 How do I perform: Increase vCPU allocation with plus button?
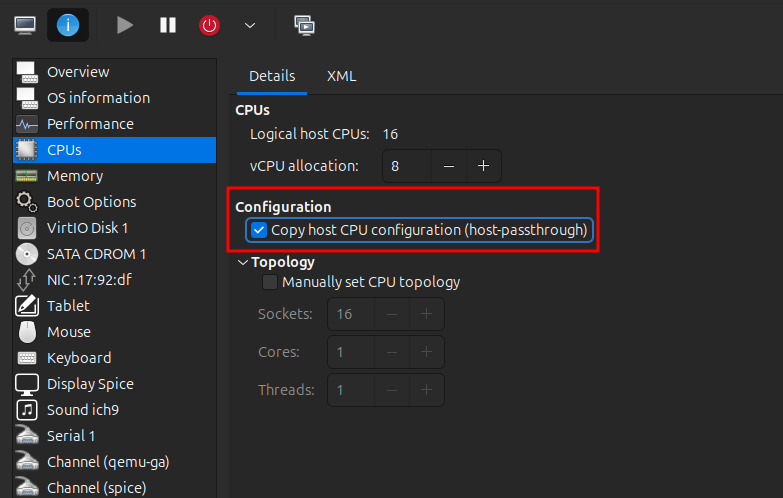point(483,166)
